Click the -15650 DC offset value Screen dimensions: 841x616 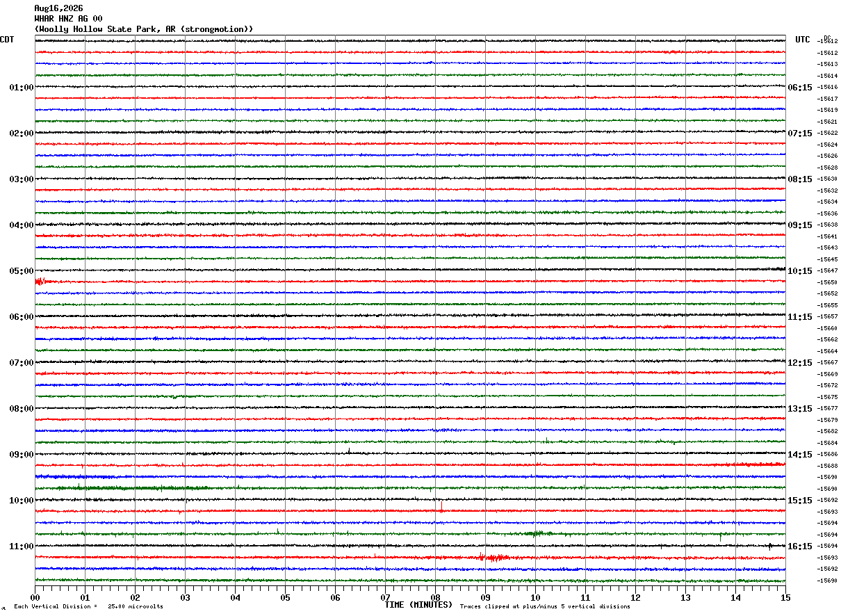[x=827, y=282]
